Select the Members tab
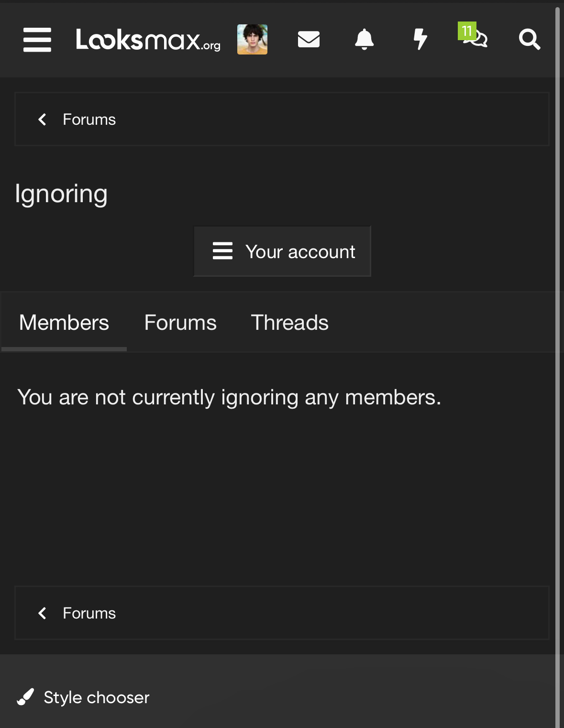This screenshot has height=728, width=564. 64,323
